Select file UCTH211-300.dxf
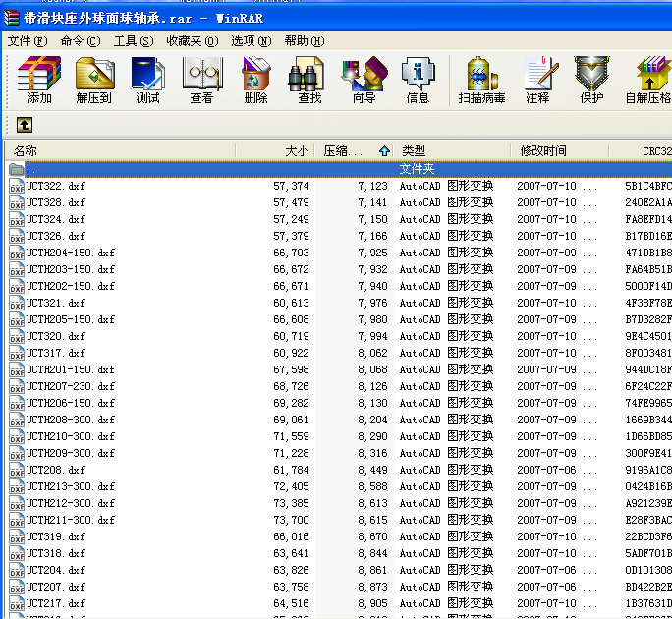Image resolution: width=672 pixels, height=619 pixels. click(71, 521)
